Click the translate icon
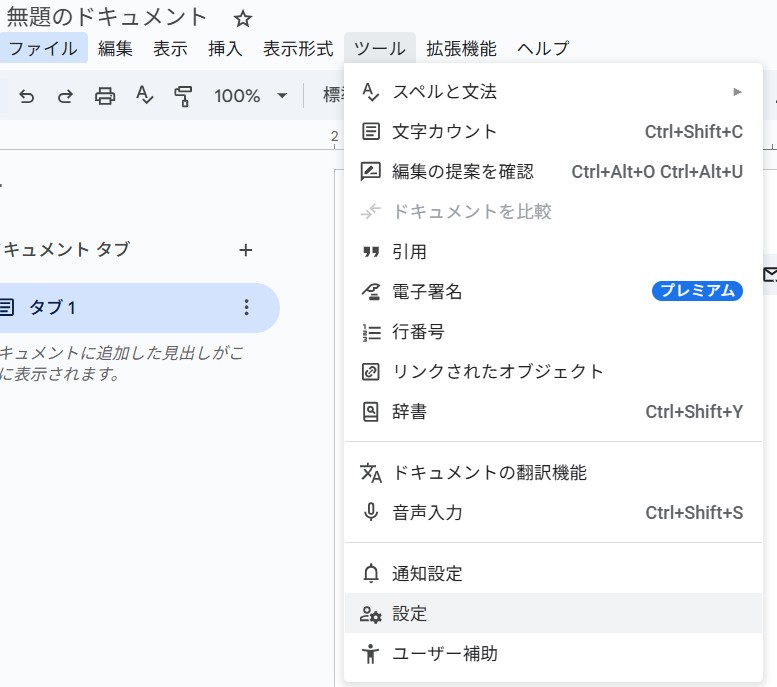Image resolution: width=777 pixels, height=687 pixels. pos(371,473)
